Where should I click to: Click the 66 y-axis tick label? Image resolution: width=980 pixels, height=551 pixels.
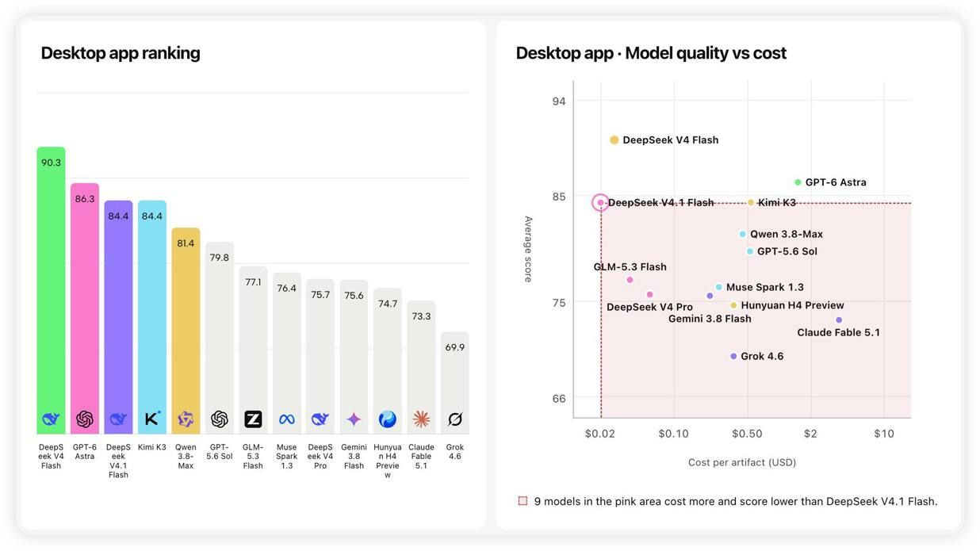pyautogui.click(x=559, y=398)
